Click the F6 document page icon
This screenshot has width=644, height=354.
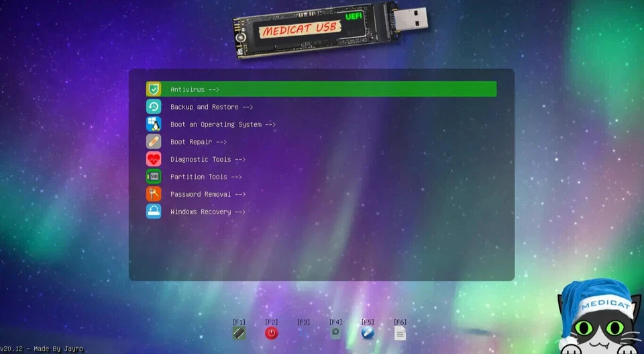click(400, 333)
